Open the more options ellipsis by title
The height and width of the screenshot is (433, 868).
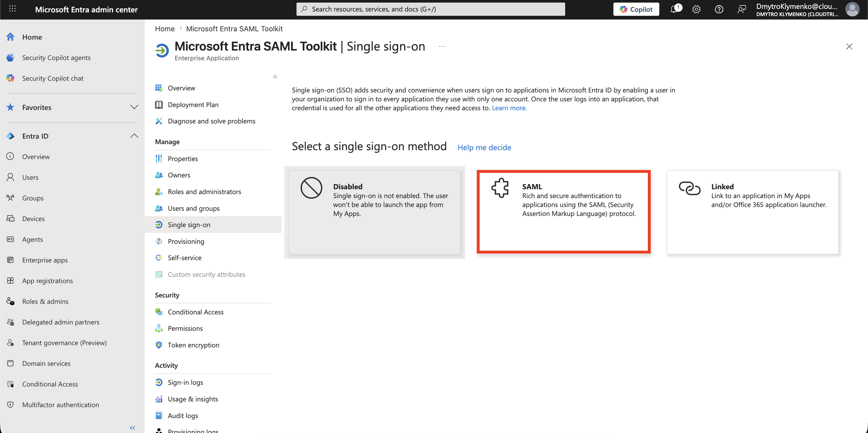tap(442, 47)
